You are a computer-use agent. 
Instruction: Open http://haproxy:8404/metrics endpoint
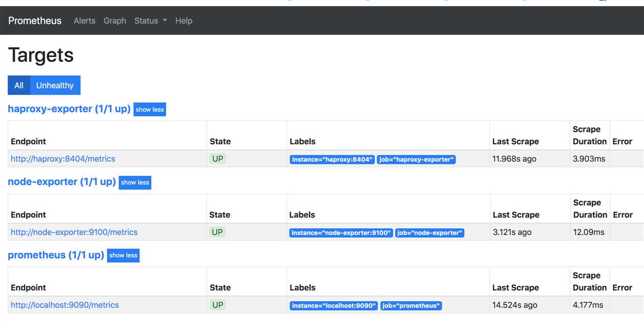click(63, 159)
